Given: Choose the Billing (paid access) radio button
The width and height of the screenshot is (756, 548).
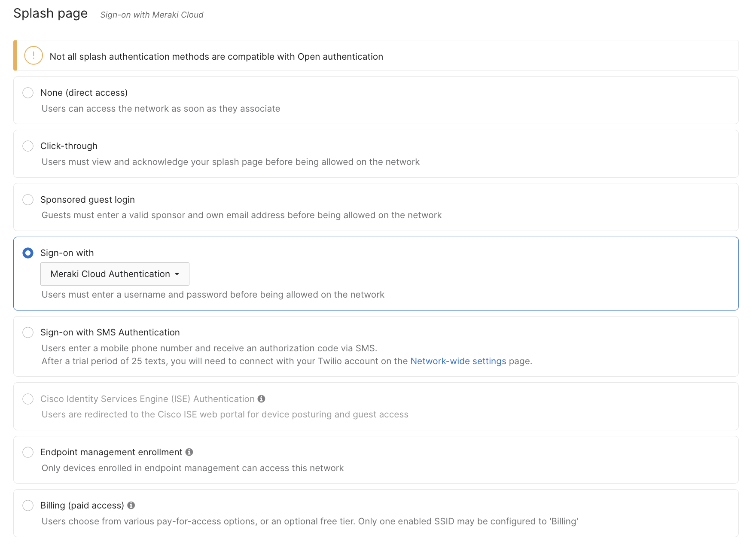Looking at the screenshot, I should (28, 505).
